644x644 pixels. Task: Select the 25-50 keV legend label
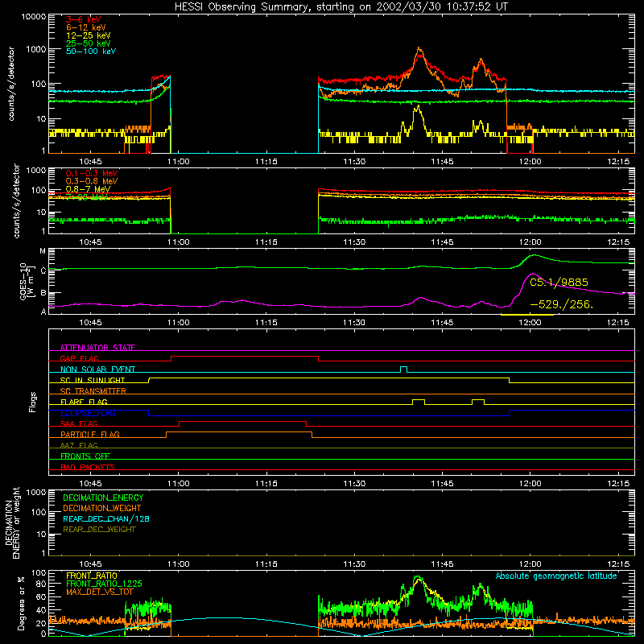point(89,43)
